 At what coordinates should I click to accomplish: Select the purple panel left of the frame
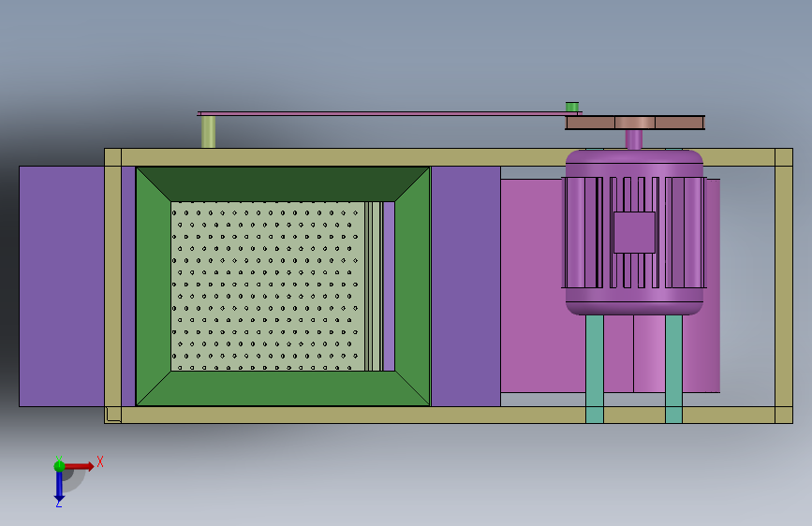62,286
